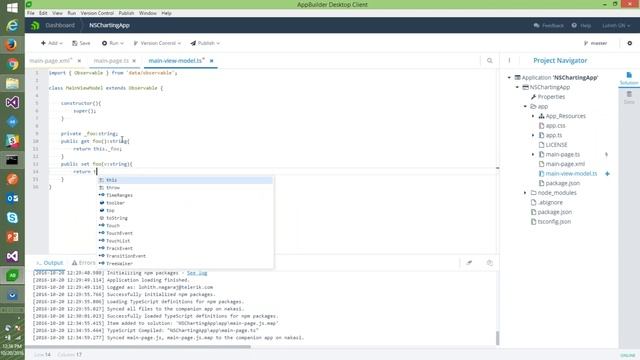Open Internet Explorer from the taskbar
Screen dimensions: 640x360
(x=12, y=26)
